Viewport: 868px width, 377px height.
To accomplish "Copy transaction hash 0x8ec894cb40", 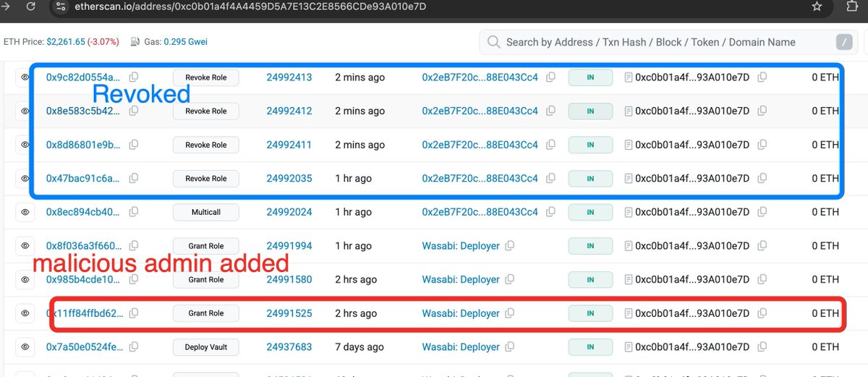I will pyautogui.click(x=133, y=212).
